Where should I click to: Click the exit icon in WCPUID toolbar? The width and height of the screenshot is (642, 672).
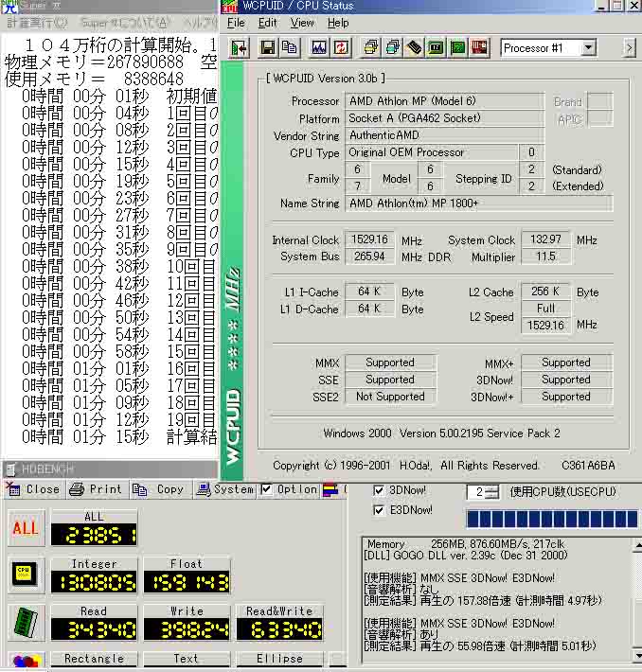239,47
